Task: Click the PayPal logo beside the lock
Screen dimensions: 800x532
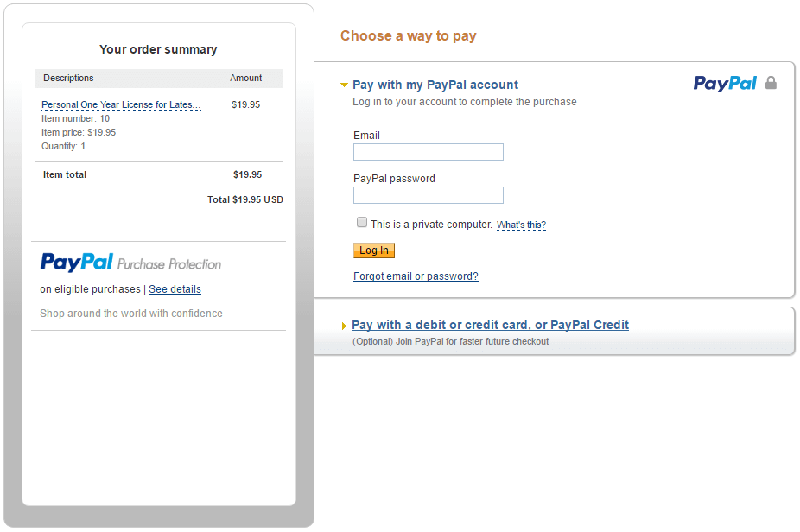Action: point(725,83)
